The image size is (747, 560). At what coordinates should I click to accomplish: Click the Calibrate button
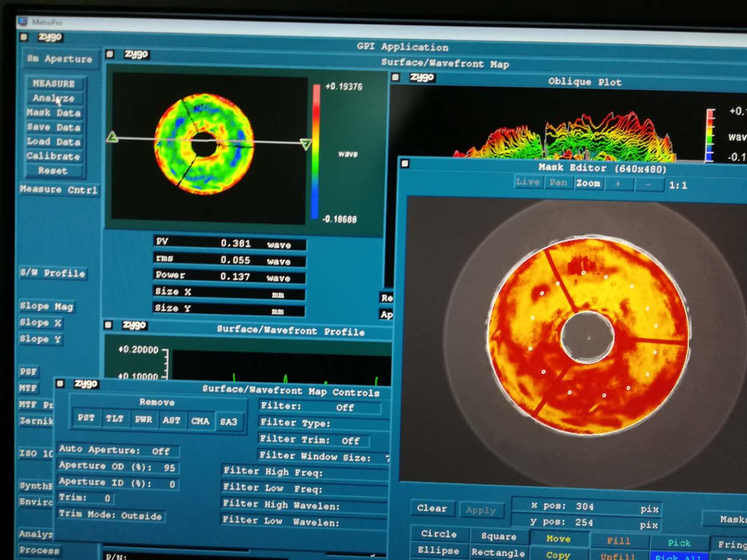(53, 156)
